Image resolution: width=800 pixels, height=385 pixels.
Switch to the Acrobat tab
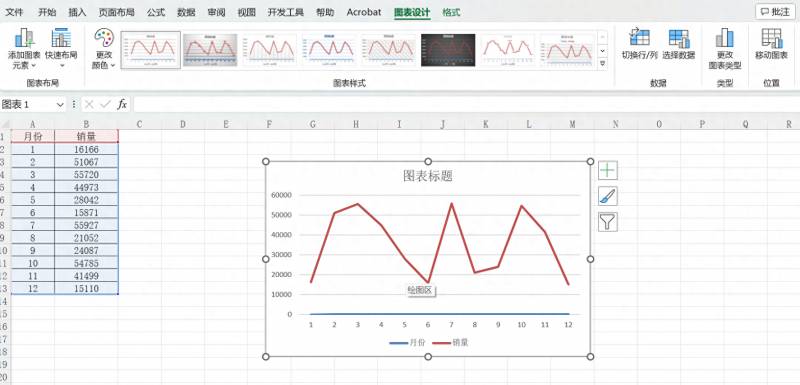point(364,12)
